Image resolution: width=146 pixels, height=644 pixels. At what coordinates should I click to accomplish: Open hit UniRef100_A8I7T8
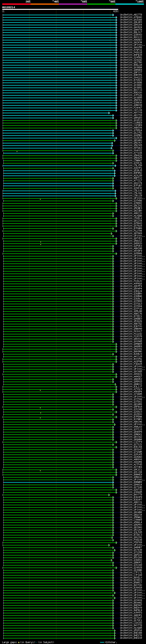[x=131, y=15]
